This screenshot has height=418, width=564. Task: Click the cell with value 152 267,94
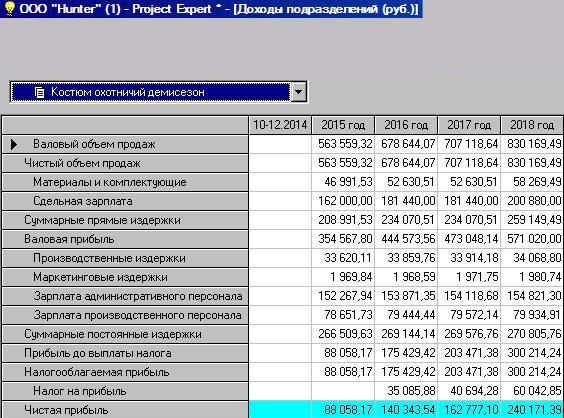point(343,296)
